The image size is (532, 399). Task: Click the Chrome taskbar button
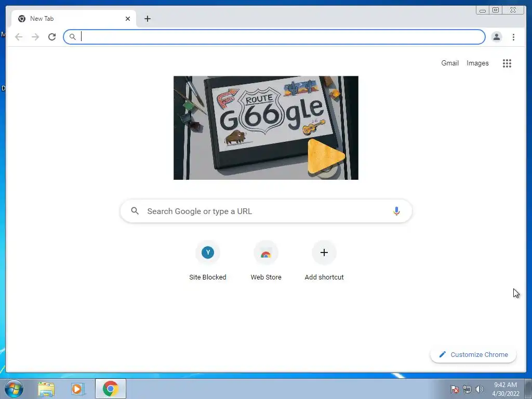point(111,389)
